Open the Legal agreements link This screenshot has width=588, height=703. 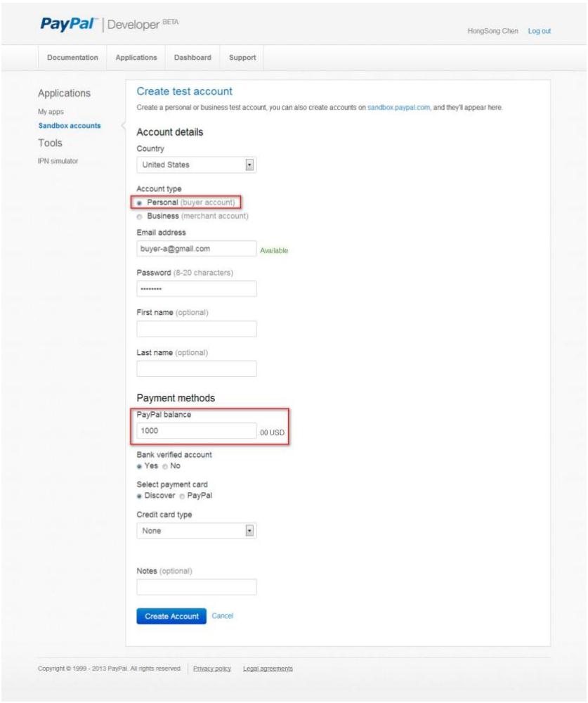[x=268, y=669]
